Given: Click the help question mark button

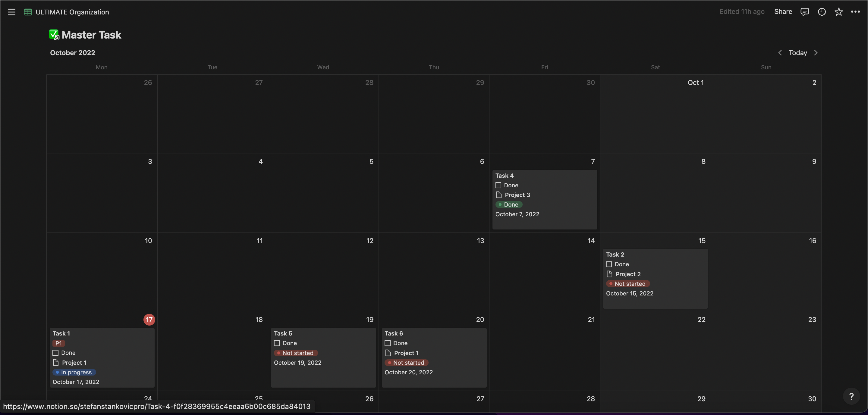Looking at the screenshot, I should (851, 397).
